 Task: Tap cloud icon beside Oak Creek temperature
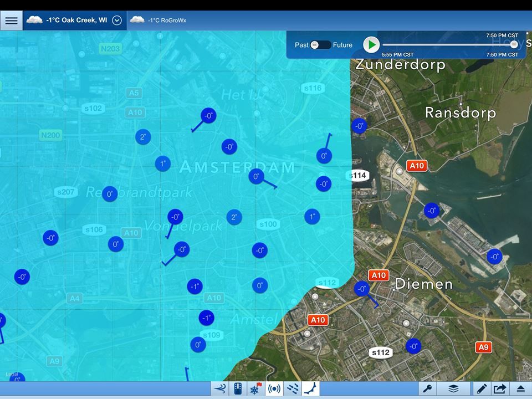click(x=34, y=20)
